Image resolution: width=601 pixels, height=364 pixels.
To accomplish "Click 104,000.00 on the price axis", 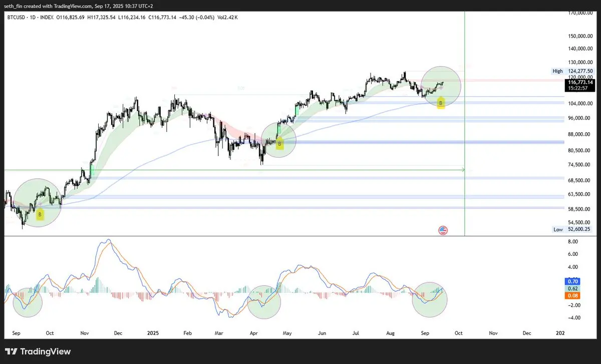I will [580, 104].
